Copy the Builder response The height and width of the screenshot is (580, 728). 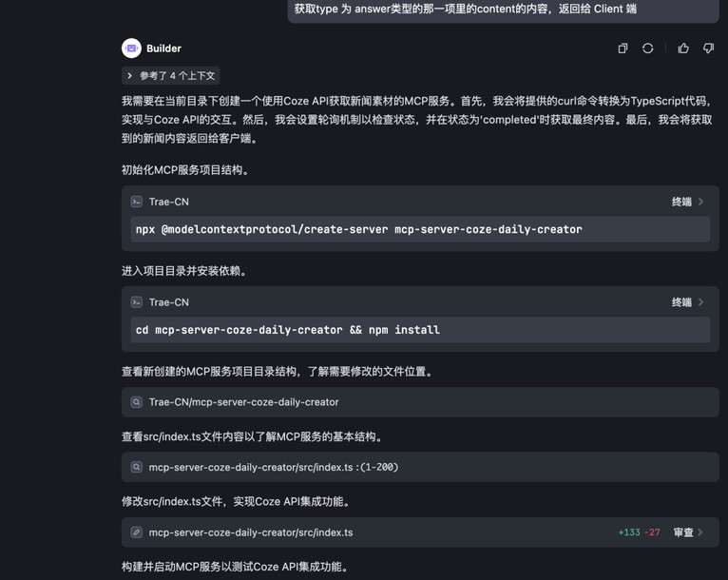pyautogui.click(x=623, y=48)
